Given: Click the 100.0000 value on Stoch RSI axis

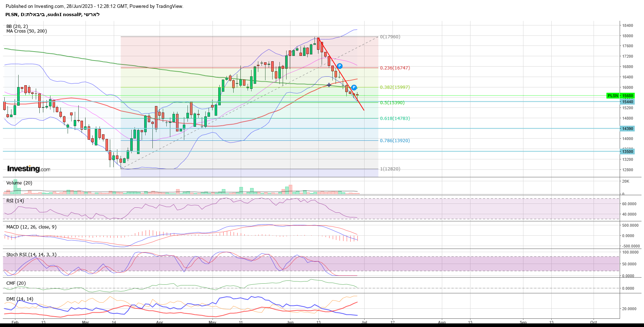Looking at the screenshot, I should (630, 253).
